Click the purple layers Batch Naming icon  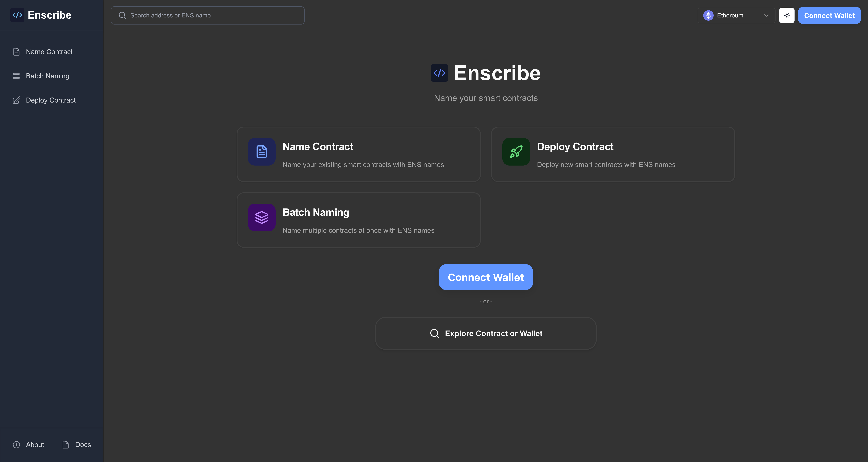[x=261, y=217]
